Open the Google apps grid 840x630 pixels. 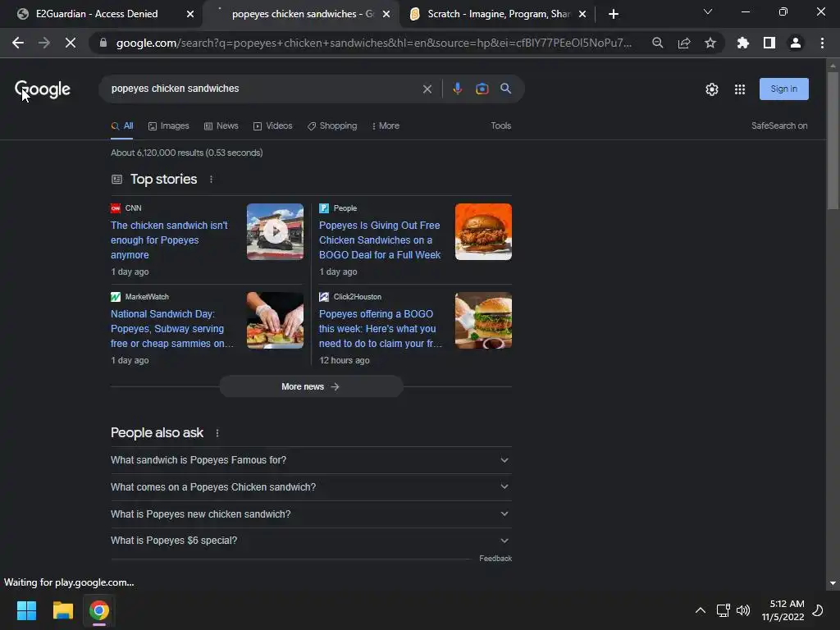coord(740,89)
